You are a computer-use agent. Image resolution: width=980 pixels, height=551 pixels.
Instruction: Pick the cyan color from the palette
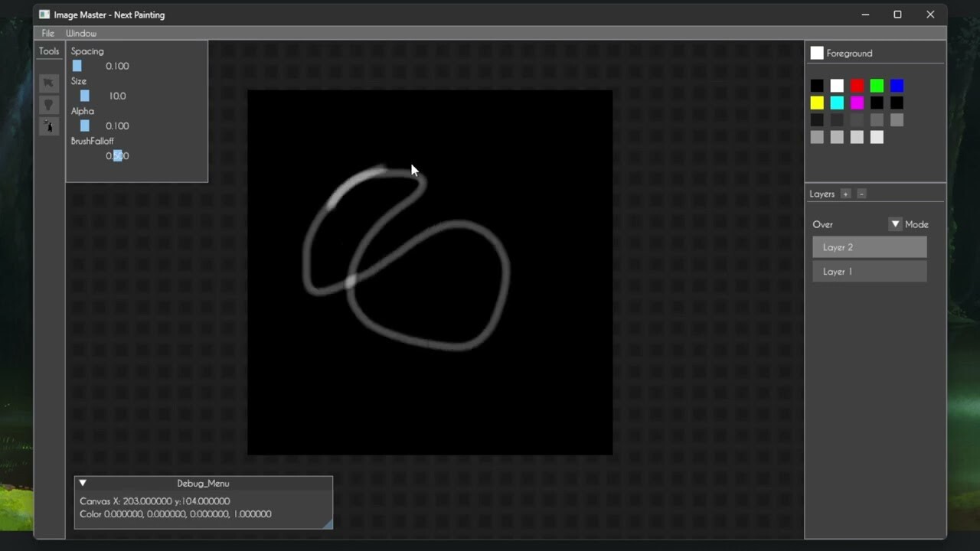pyautogui.click(x=837, y=102)
